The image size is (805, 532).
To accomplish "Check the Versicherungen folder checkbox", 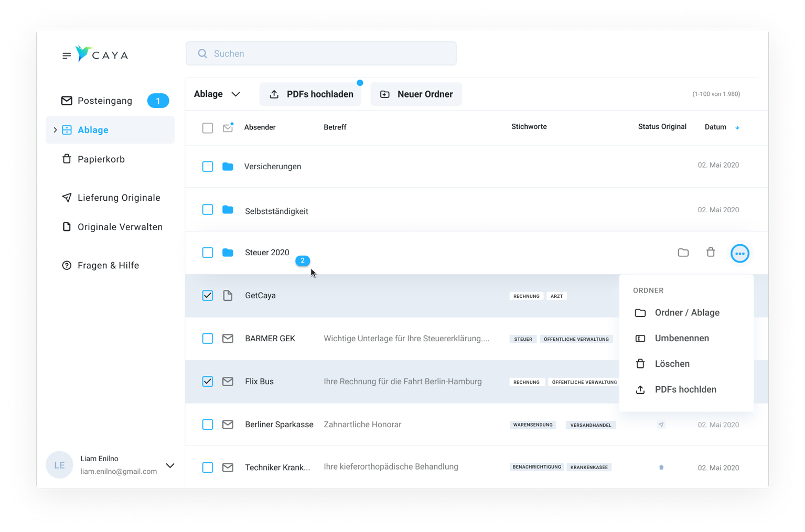I will coord(208,167).
